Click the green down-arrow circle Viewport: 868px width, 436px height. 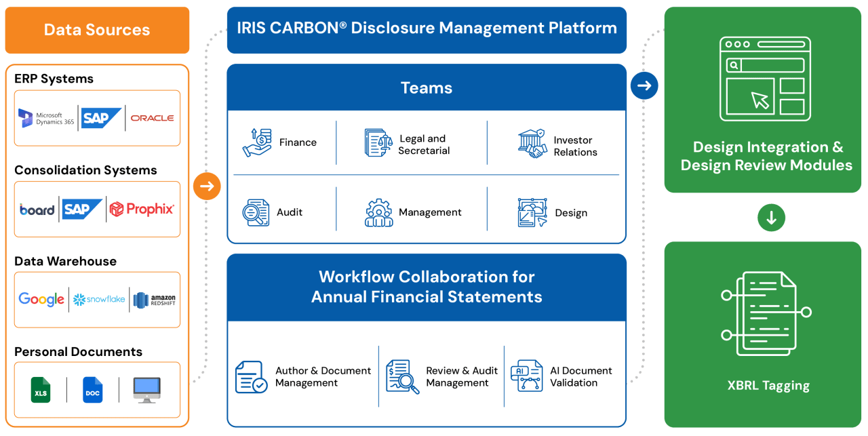(771, 218)
